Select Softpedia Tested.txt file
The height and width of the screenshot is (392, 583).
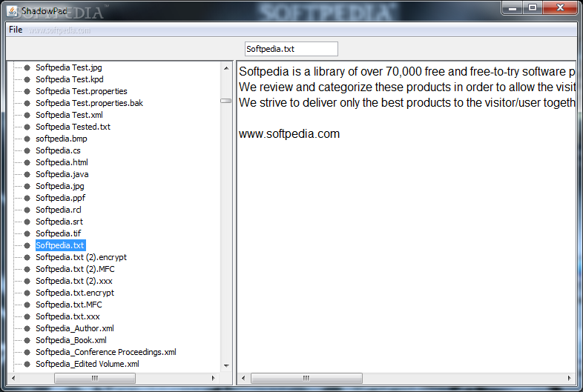click(73, 127)
